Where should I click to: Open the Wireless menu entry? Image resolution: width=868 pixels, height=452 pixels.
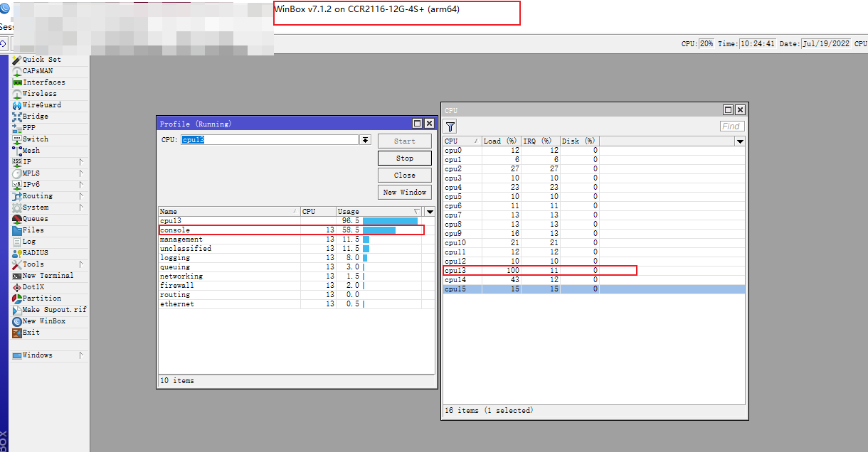click(39, 94)
